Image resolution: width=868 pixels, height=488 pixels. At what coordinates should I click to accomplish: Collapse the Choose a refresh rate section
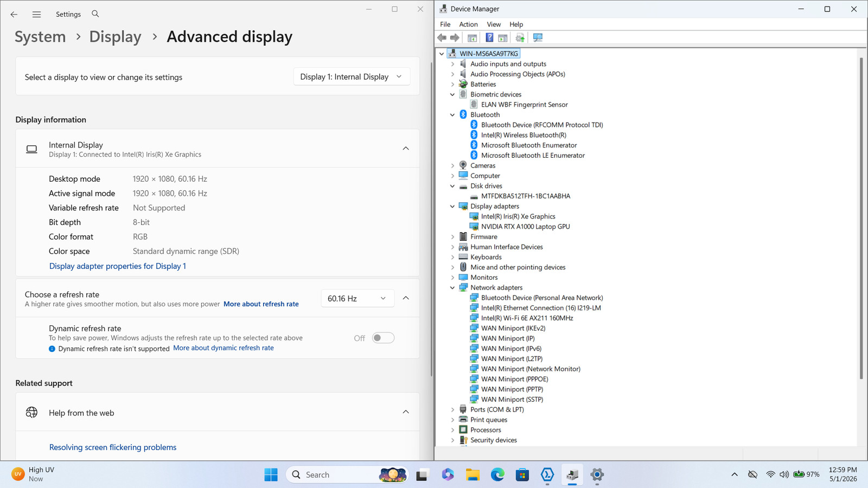coord(406,298)
